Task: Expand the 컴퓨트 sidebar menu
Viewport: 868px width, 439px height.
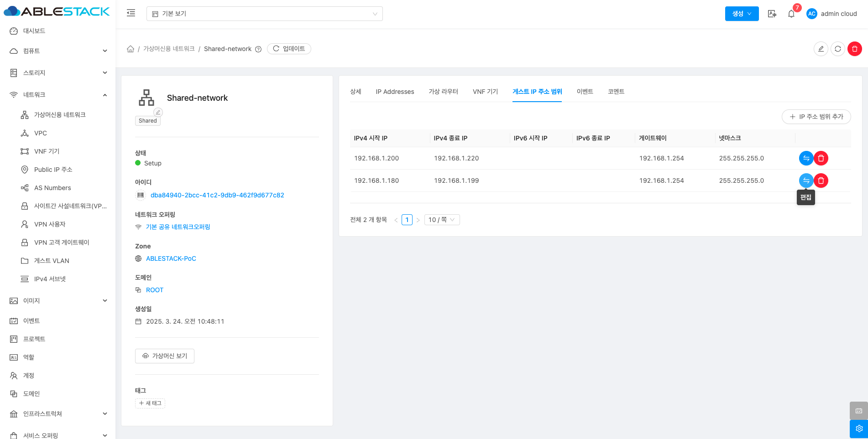Action: pos(58,51)
